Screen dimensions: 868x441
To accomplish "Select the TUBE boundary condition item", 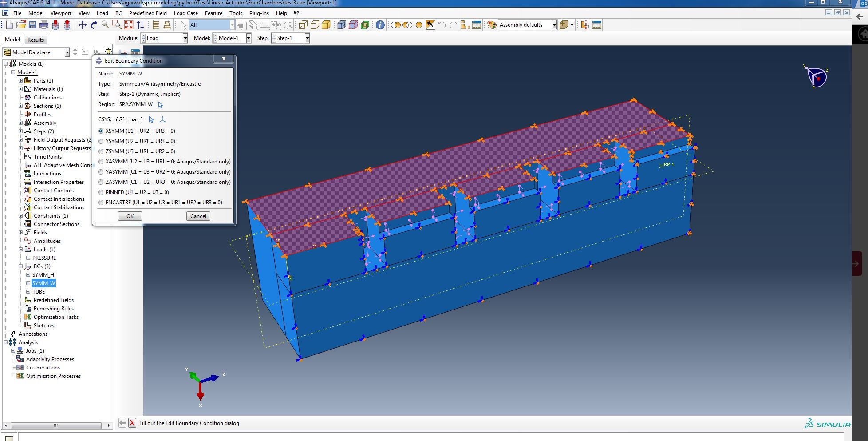I will [x=39, y=292].
